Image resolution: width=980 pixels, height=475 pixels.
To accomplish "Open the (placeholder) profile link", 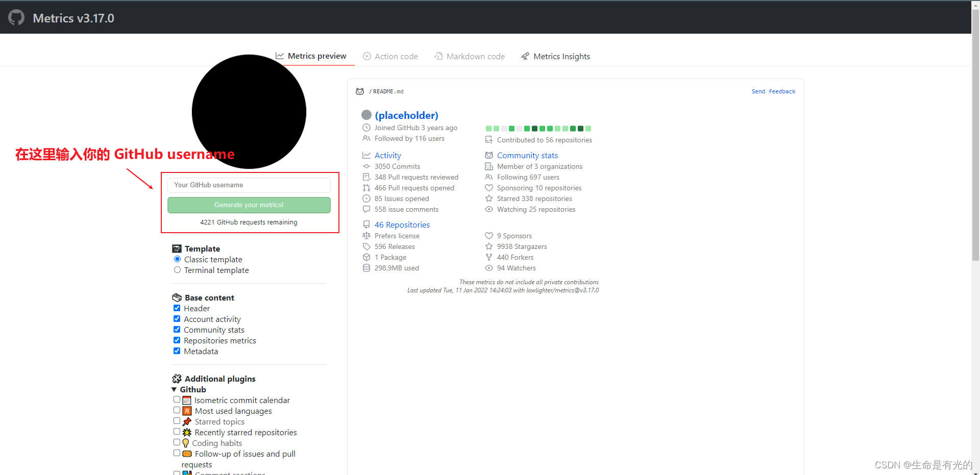I will point(406,115).
